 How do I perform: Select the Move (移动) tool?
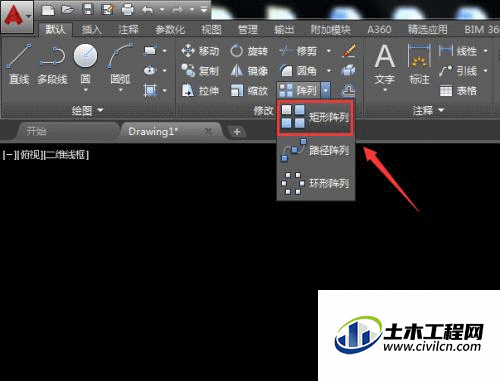pyautogui.click(x=200, y=51)
